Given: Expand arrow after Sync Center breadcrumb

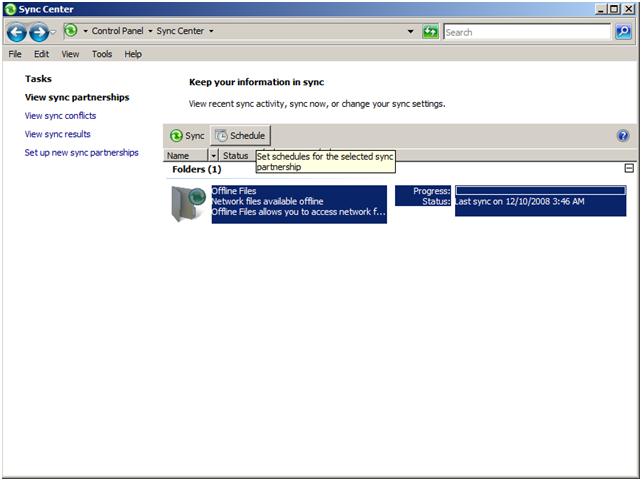Looking at the screenshot, I should click(211, 31).
